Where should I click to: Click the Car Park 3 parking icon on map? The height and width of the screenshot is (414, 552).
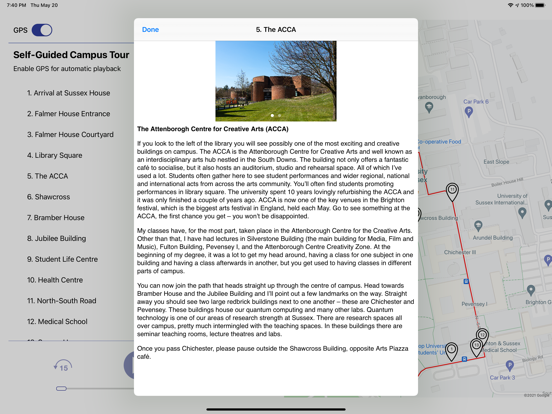coord(509,365)
